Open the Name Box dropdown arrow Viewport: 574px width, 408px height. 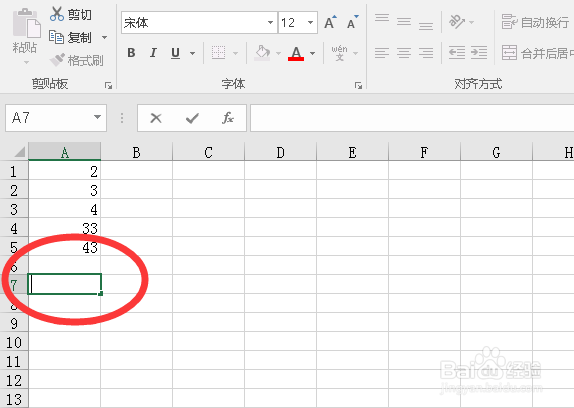(x=97, y=117)
